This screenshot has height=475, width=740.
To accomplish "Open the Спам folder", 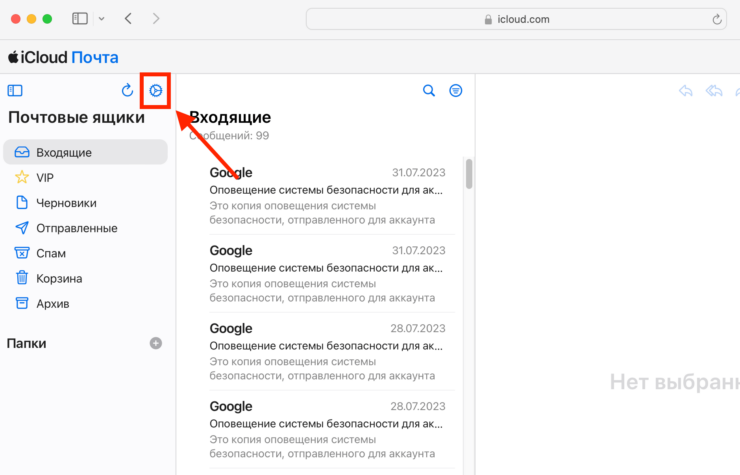I will pos(52,253).
